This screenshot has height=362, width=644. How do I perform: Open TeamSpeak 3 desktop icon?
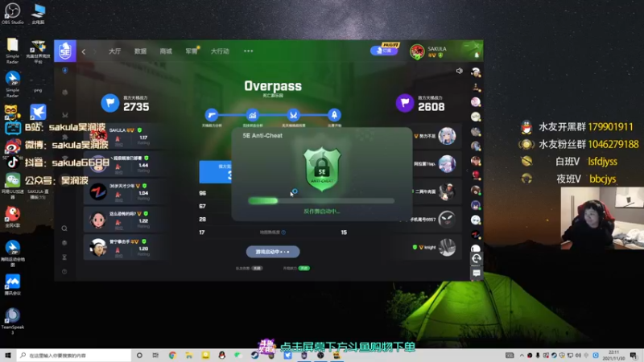pyautogui.click(x=12, y=320)
